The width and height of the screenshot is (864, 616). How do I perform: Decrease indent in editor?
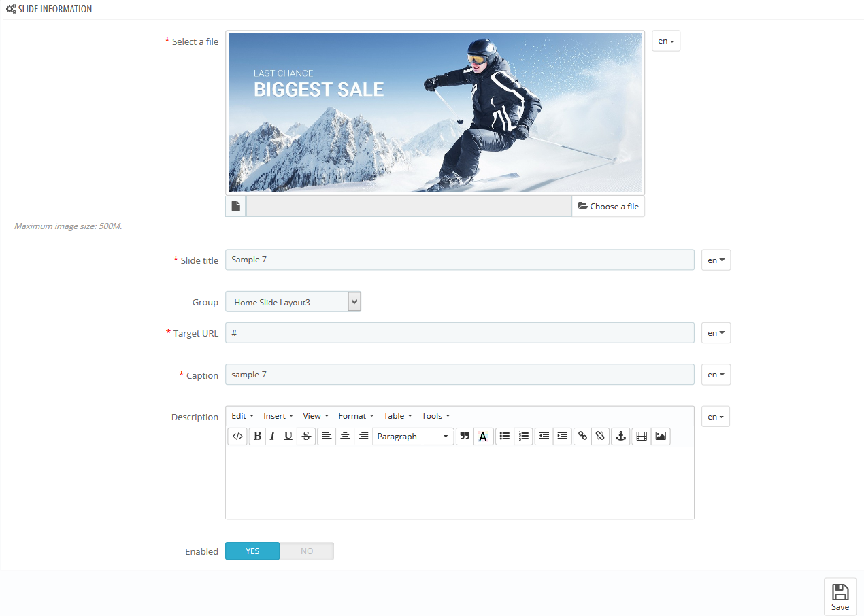coord(544,437)
